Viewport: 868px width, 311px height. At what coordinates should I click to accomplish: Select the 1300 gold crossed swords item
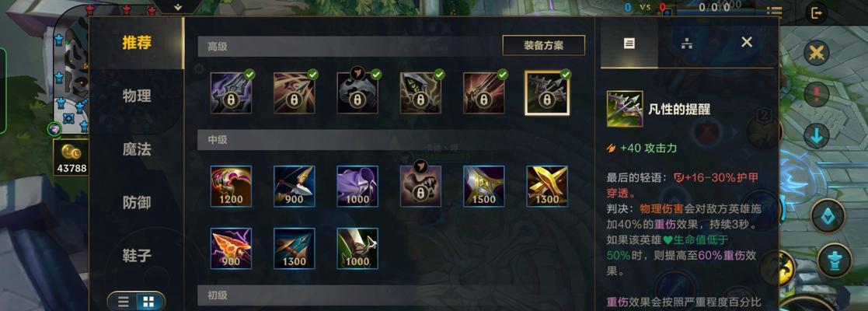click(x=547, y=186)
